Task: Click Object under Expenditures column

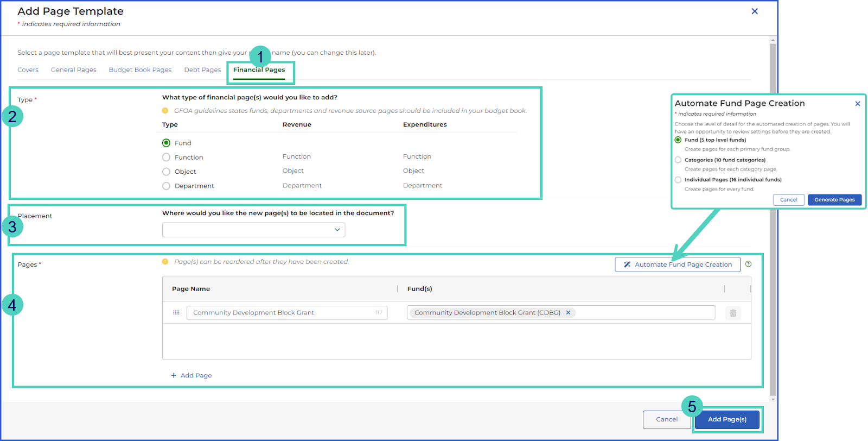Action: (413, 171)
